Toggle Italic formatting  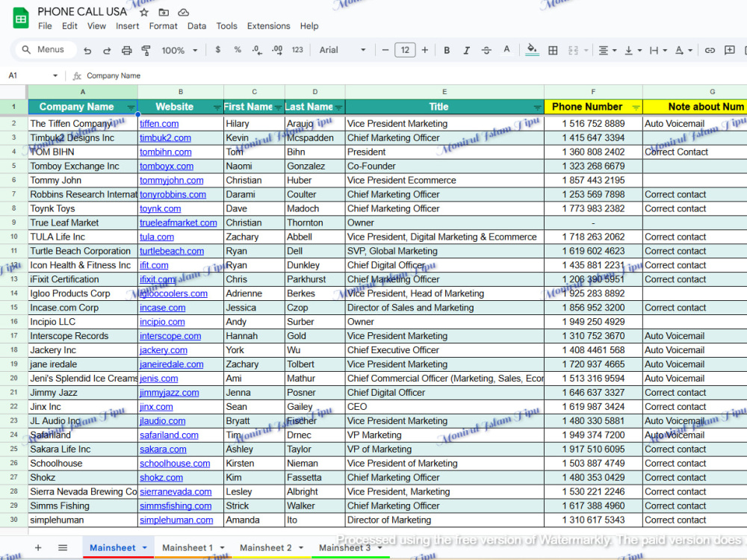[466, 50]
